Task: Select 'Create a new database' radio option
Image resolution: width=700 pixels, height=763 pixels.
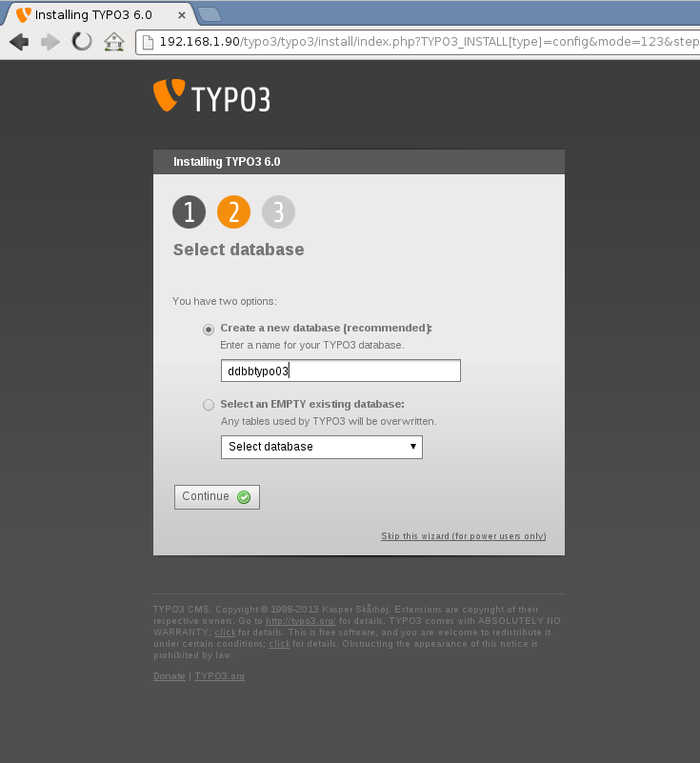Action: (x=209, y=329)
